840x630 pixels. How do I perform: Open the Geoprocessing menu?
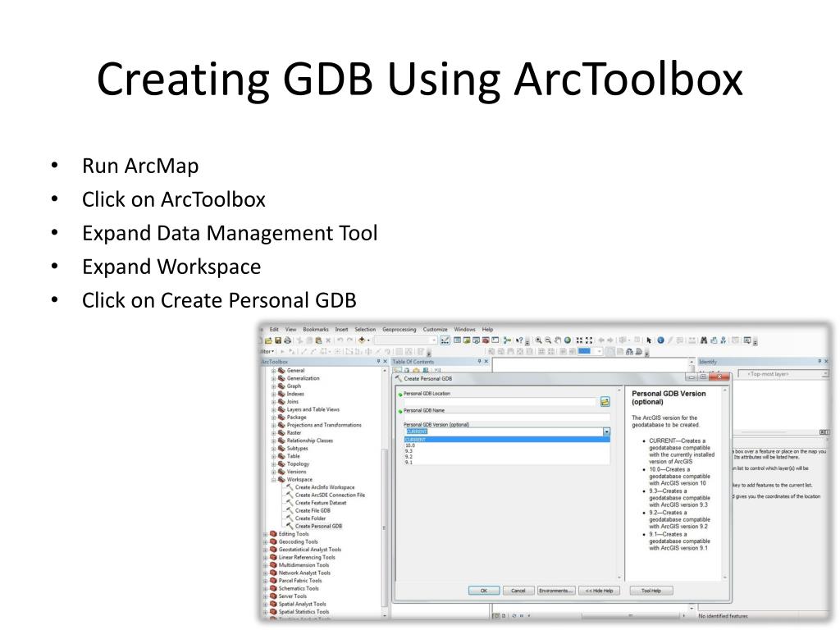coord(399,330)
